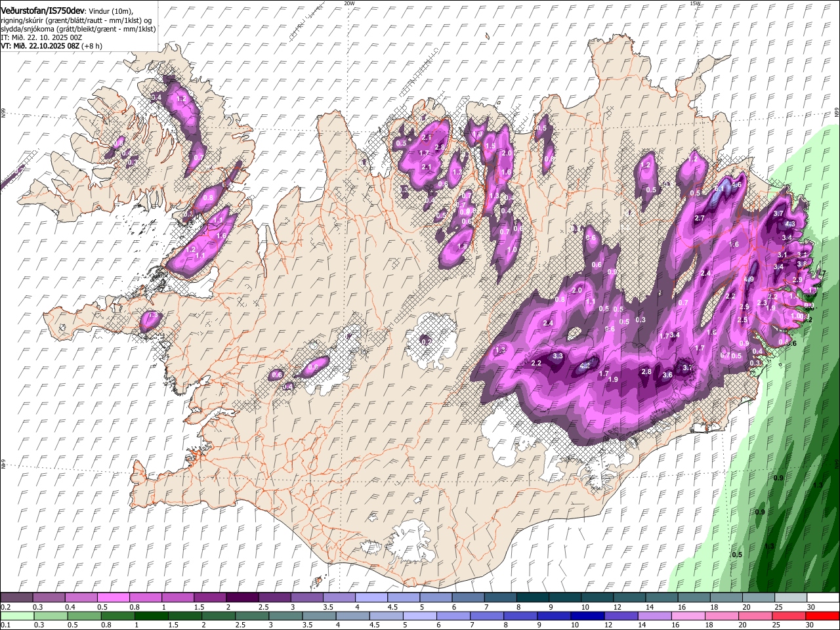
Task: Click the Veðurstofan/IS750dev title text
Action: pos(43,11)
